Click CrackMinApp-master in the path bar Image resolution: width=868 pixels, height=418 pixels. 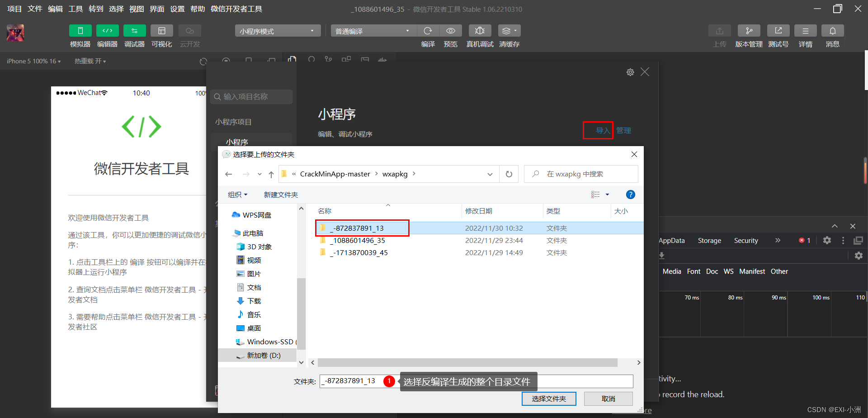[335, 174]
